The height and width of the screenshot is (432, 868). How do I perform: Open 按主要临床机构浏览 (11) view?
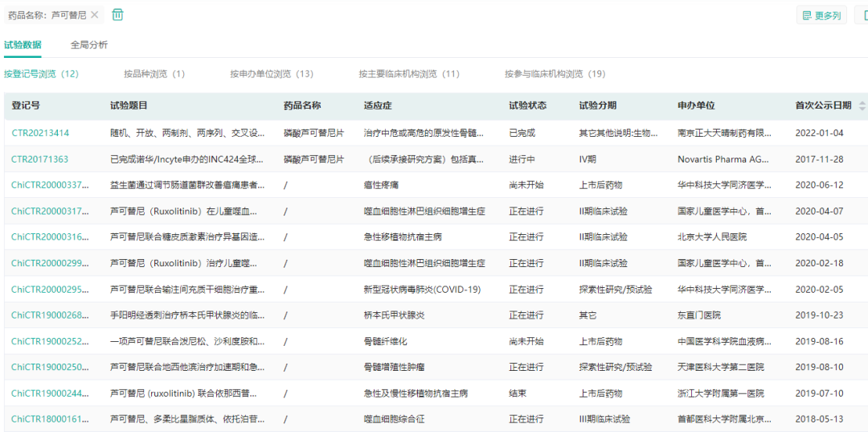[409, 74]
